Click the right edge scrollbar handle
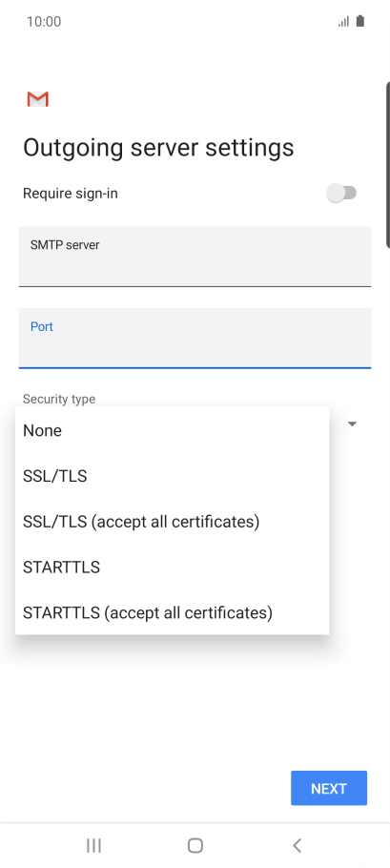The width and height of the screenshot is (390, 868). pyautogui.click(x=387, y=164)
